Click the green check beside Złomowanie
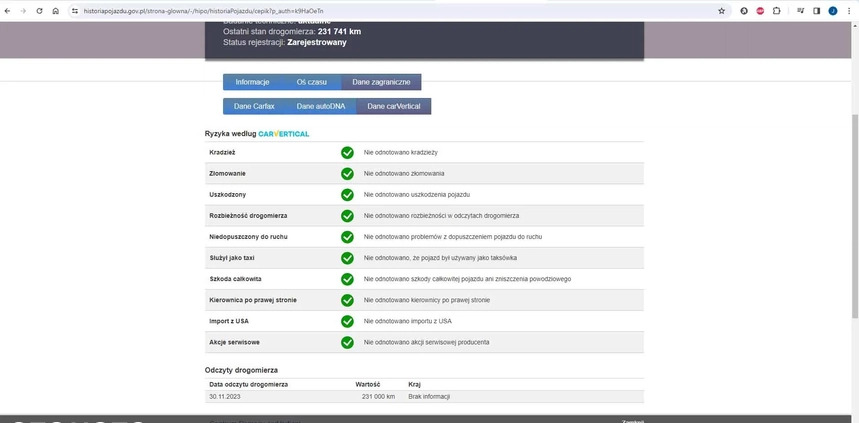Screen dimensions: 859x423 pos(347,174)
